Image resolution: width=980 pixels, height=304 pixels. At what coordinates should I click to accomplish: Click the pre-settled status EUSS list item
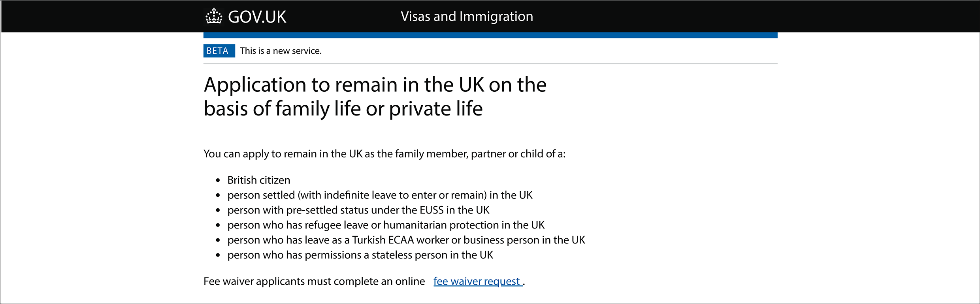[x=358, y=210]
